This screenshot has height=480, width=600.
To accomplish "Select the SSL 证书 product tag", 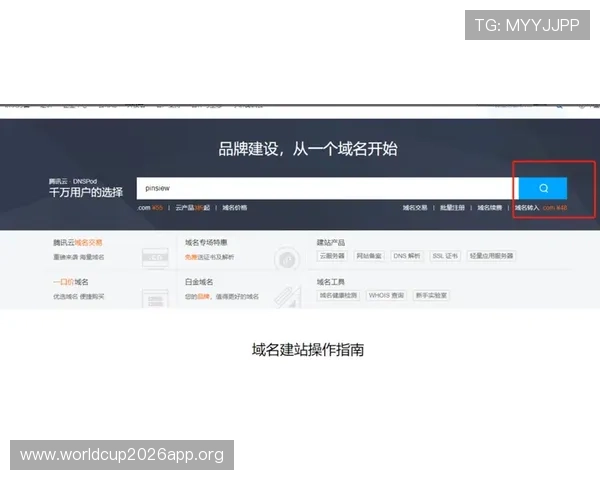I will [445, 256].
